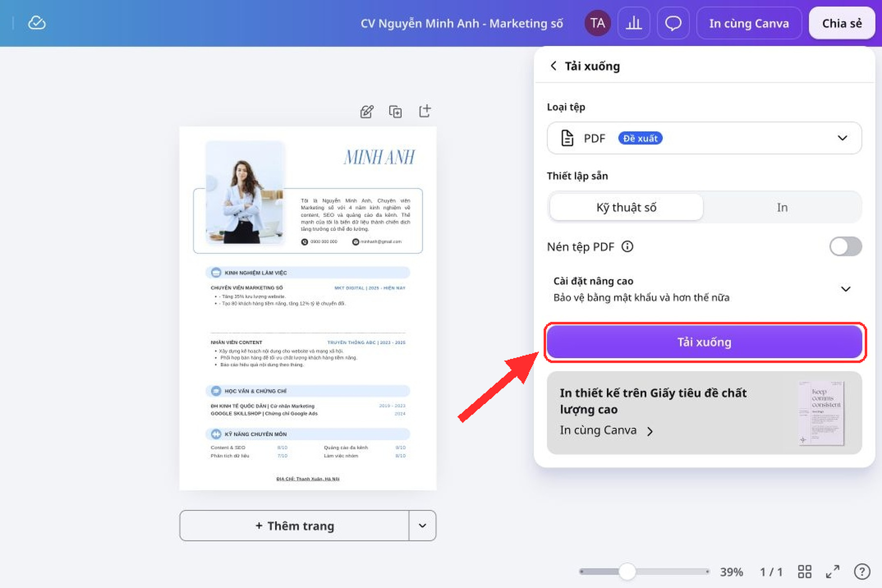882x588 pixels.
Task: Click the purple Tải xuống button
Action: coord(704,342)
